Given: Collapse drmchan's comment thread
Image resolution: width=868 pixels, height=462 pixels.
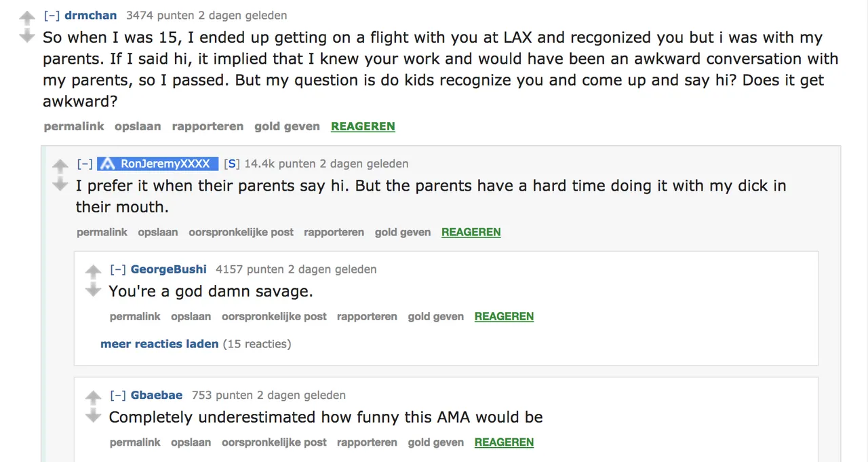Looking at the screenshot, I should (x=52, y=15).
